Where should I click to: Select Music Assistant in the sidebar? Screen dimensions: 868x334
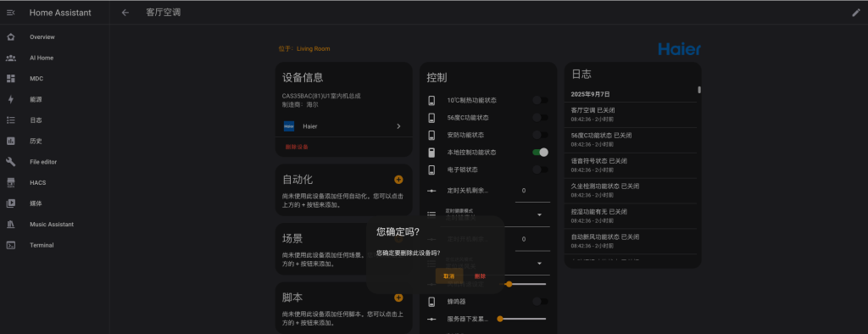[x=52, y=225]
